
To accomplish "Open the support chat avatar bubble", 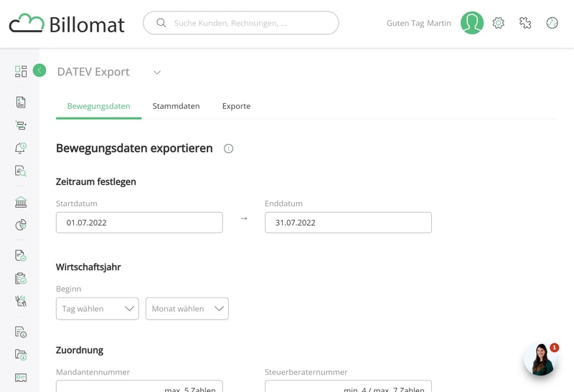I will (540, 359).
